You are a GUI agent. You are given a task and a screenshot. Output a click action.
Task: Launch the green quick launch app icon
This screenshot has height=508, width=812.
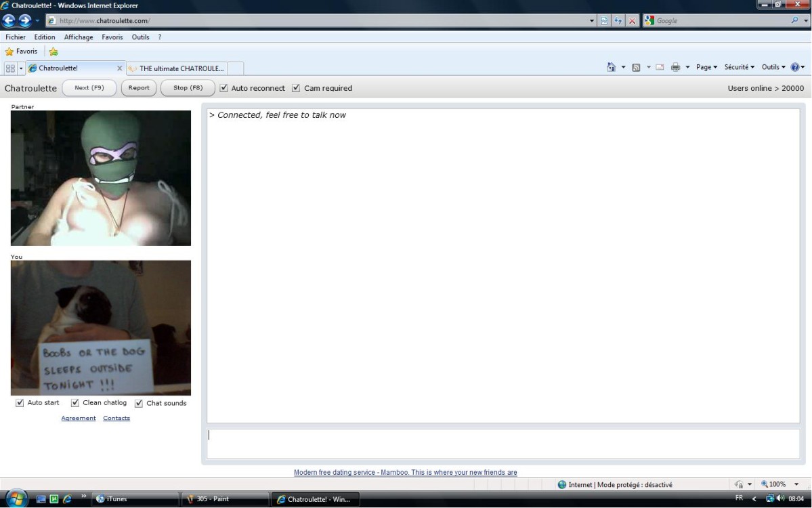coord(54,499)
